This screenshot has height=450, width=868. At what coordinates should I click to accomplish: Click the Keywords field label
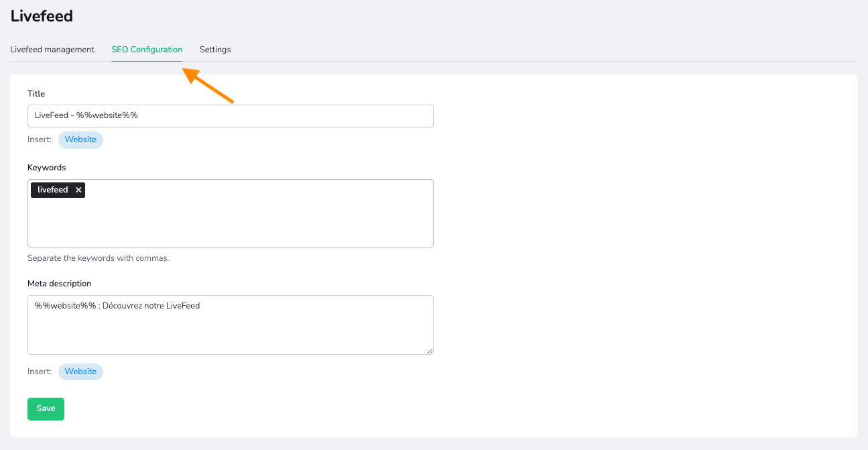(x=47, y=168)
